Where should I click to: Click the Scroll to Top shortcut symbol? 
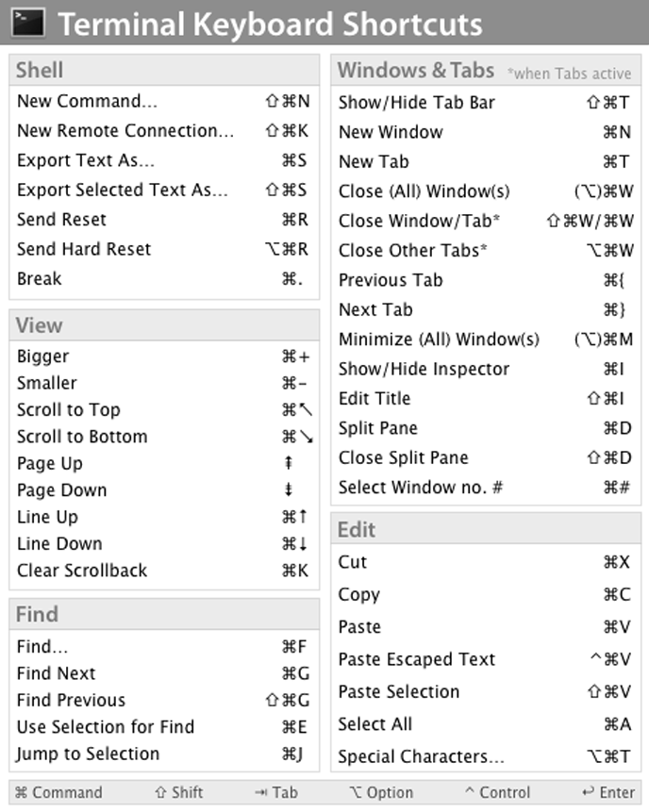point(296,410)
